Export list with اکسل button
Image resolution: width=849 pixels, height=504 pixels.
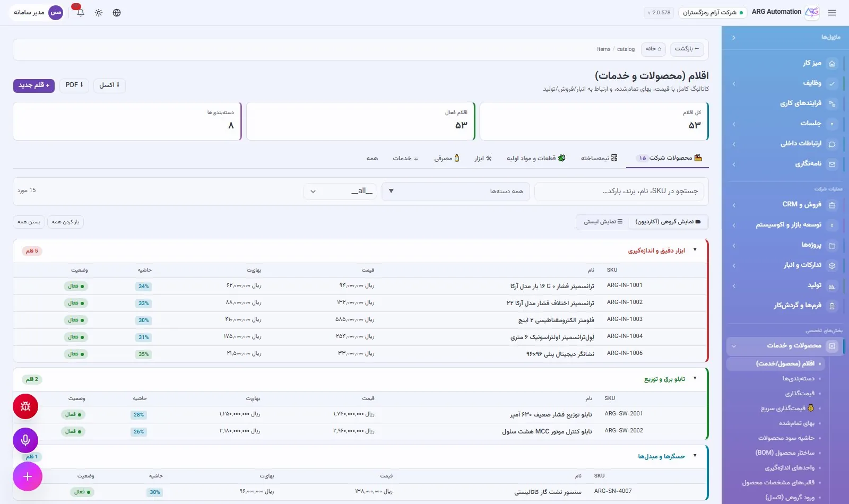(109, 85)
